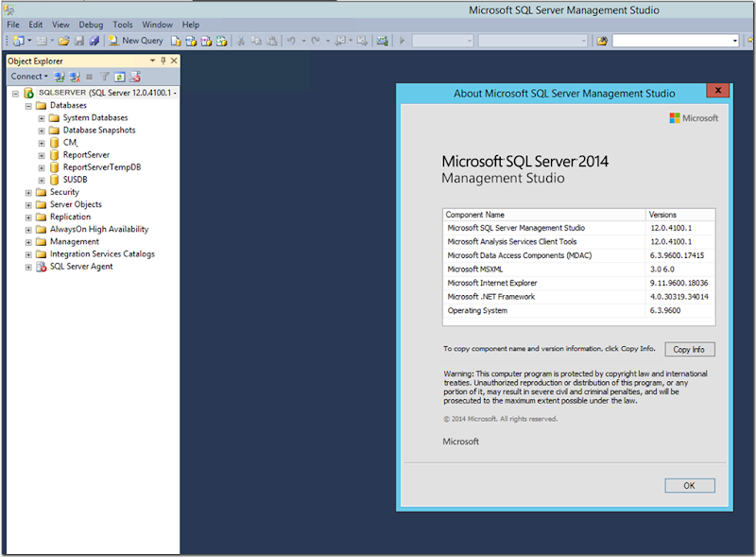This screenshot has width=756, height=557.
Task: Expand the AlwaysOn High Availability folder
Action: (28, 230)
